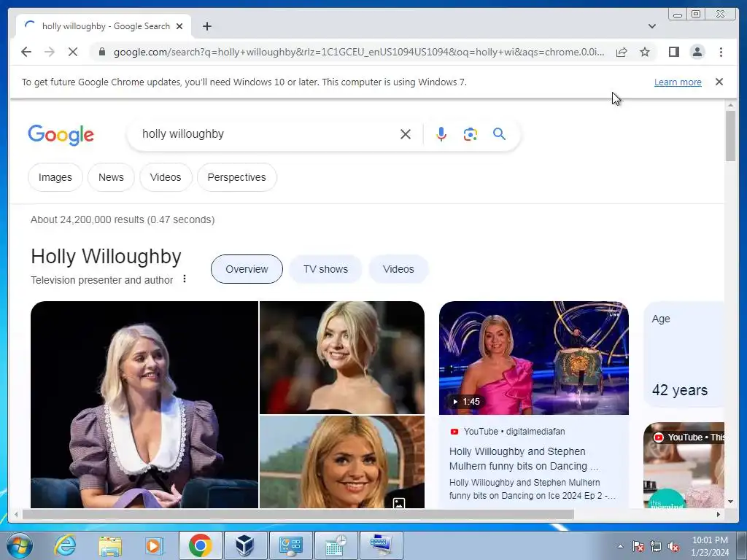This screenshot has width=747, height=560.
Task: Close the holly willoughby search tab
Action: (179, 26)
